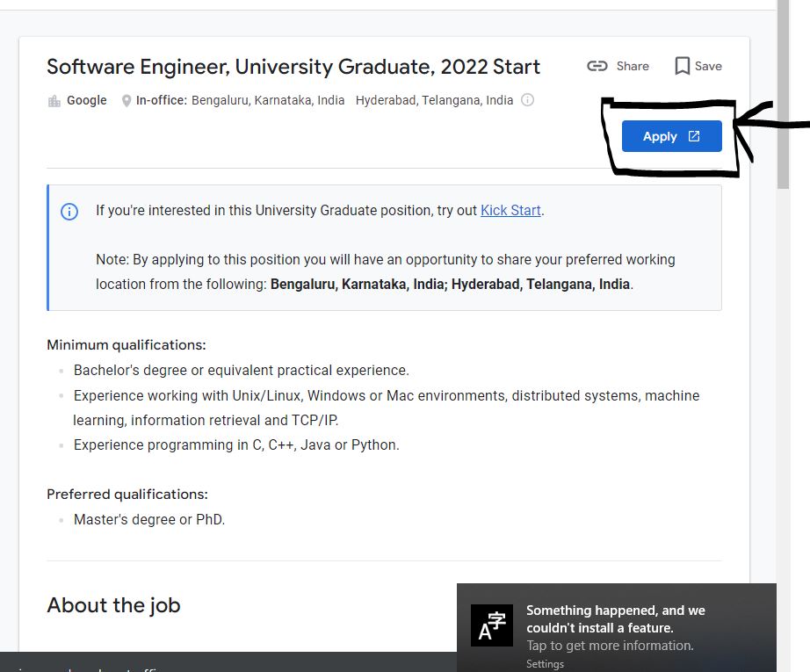Click the Save bookmark icon

(682, 66)
